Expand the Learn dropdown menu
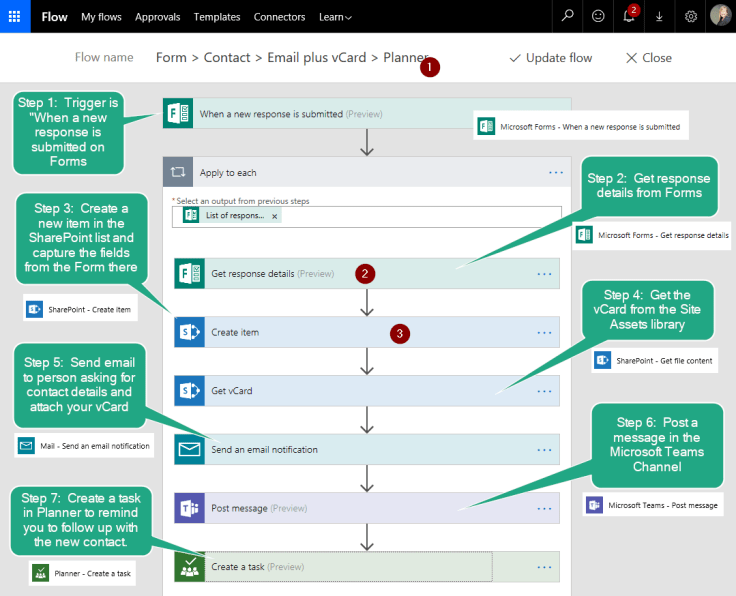 tap(334, 17)
